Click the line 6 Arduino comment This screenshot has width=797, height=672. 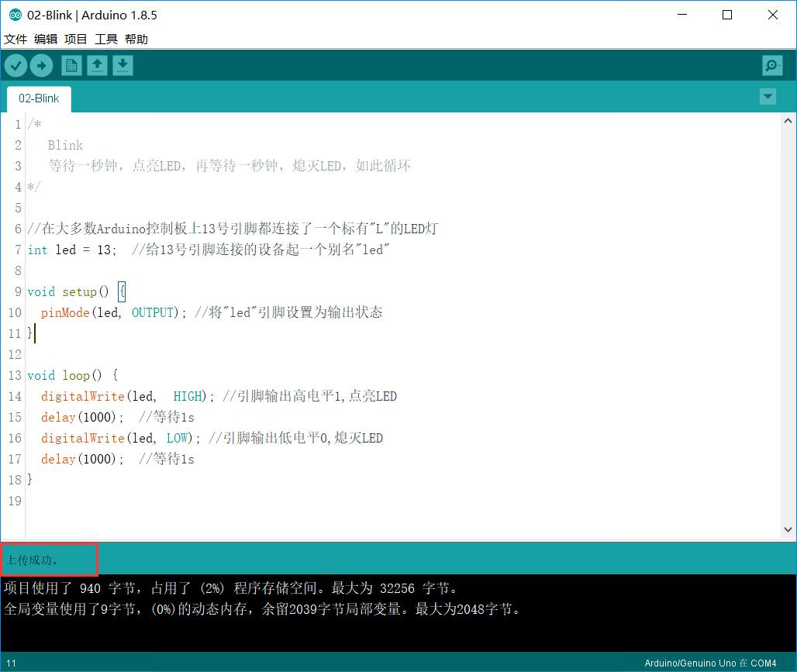[x=233, y=229]
